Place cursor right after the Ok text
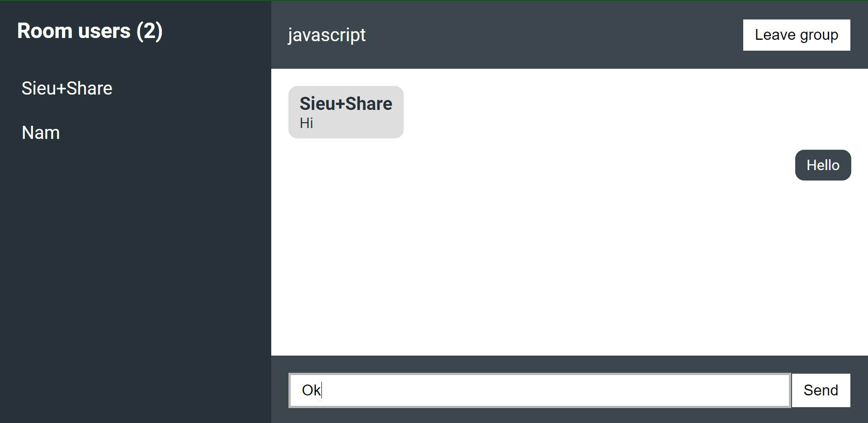This screenshot has width=868, height=423. (321, 390)
